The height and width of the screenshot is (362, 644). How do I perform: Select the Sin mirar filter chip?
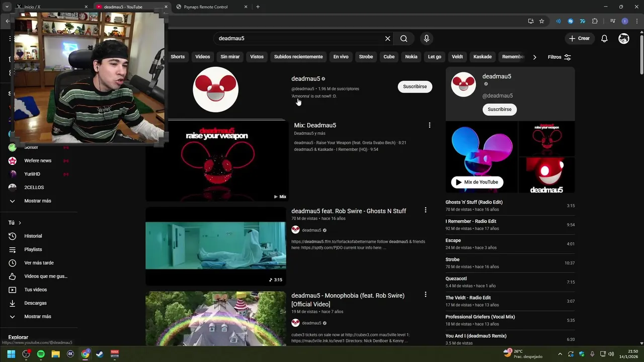click(230, 57)
